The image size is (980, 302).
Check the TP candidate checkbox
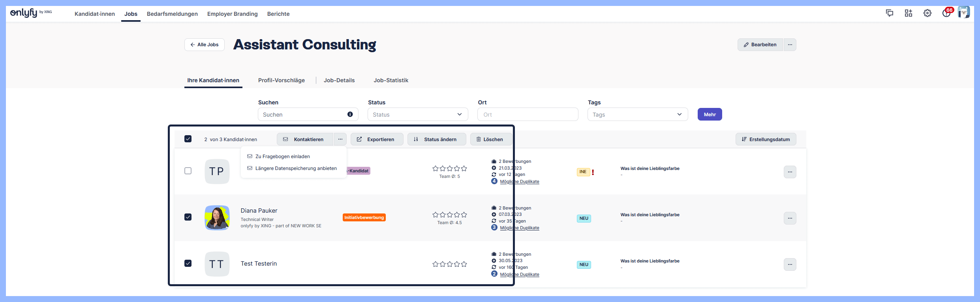pos(188,171)
